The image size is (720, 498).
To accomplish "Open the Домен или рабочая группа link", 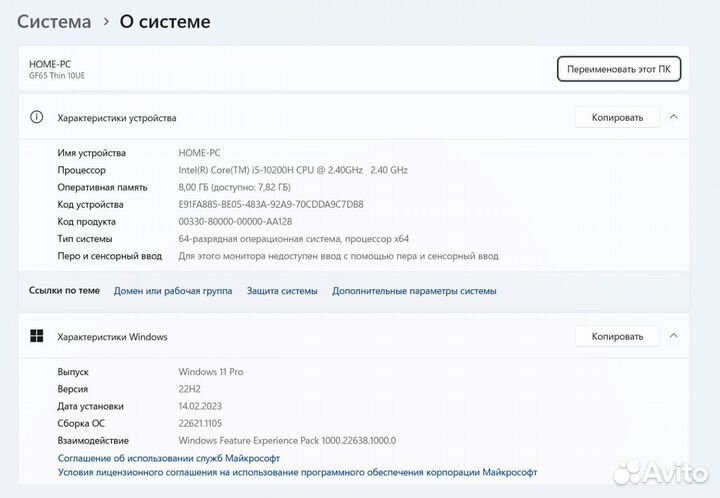I will [173, 291].
